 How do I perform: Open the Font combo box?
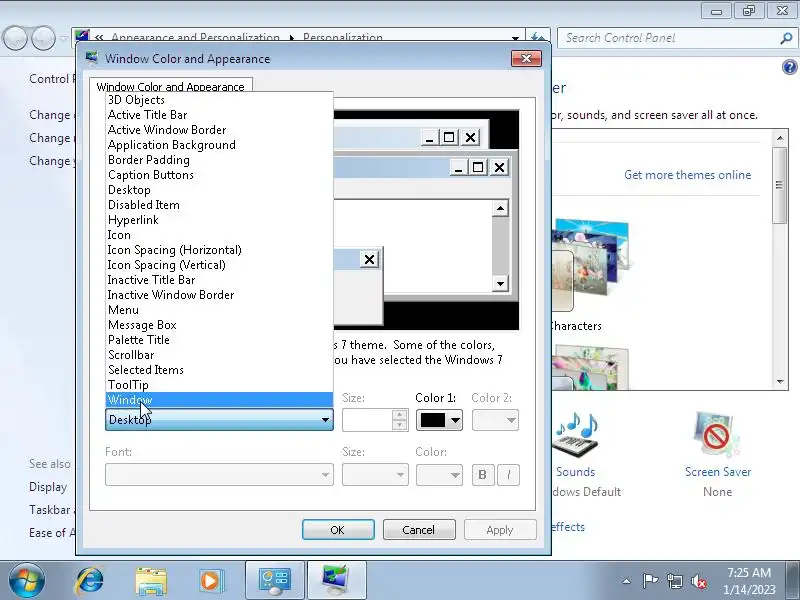(219, 474)
